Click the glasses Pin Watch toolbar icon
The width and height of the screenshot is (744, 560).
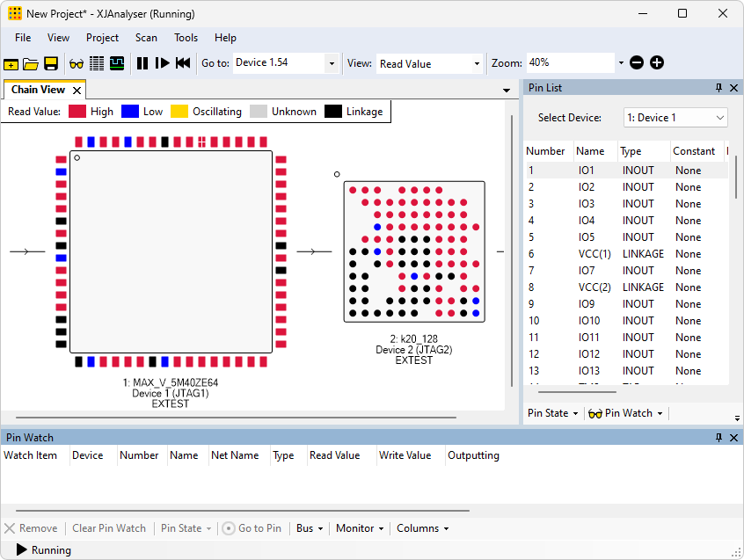click(x=77, y=63)
